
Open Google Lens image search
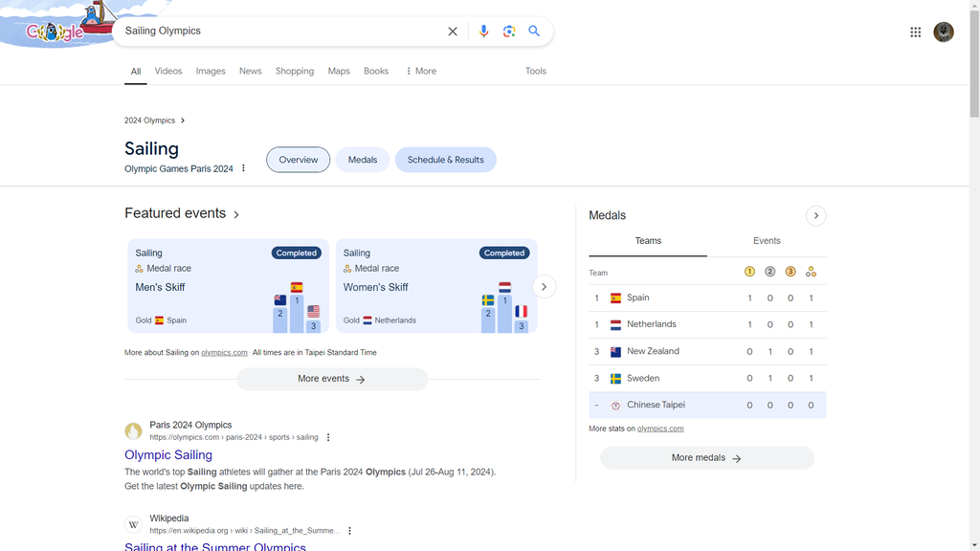pyautogui.click(x=509, y=32)
